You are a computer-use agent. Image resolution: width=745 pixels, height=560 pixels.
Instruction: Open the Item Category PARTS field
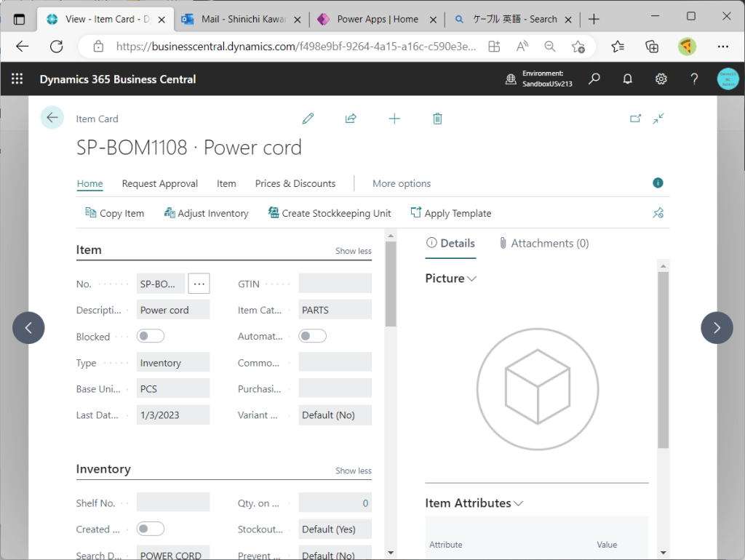(x=335, y=310)
